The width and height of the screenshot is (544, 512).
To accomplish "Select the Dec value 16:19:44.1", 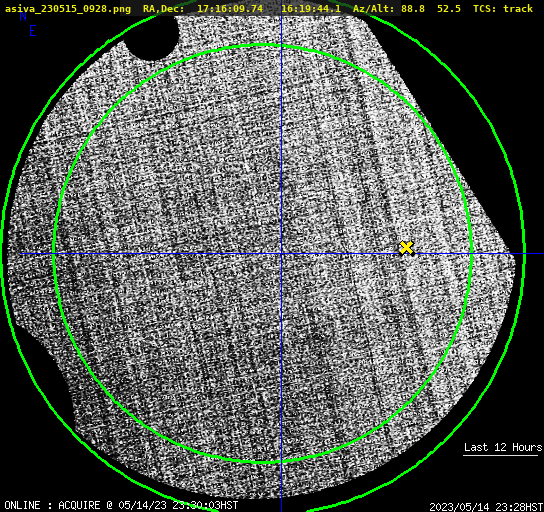I will 311,8.
